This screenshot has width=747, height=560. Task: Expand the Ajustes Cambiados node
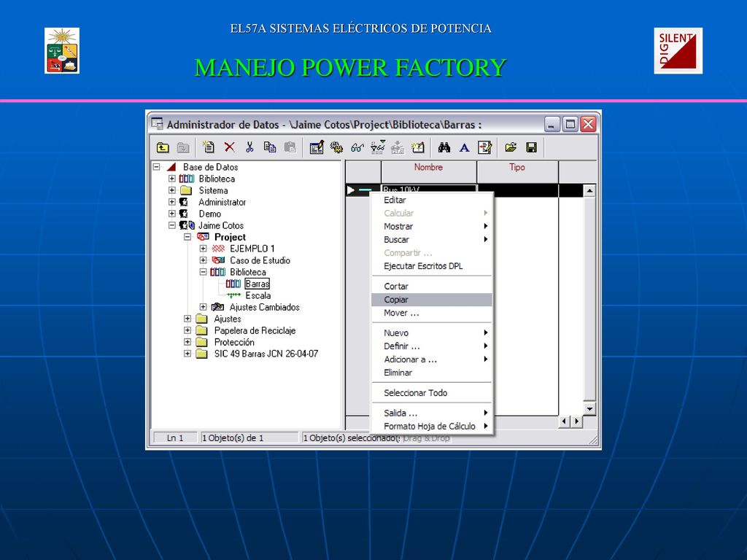204,307
